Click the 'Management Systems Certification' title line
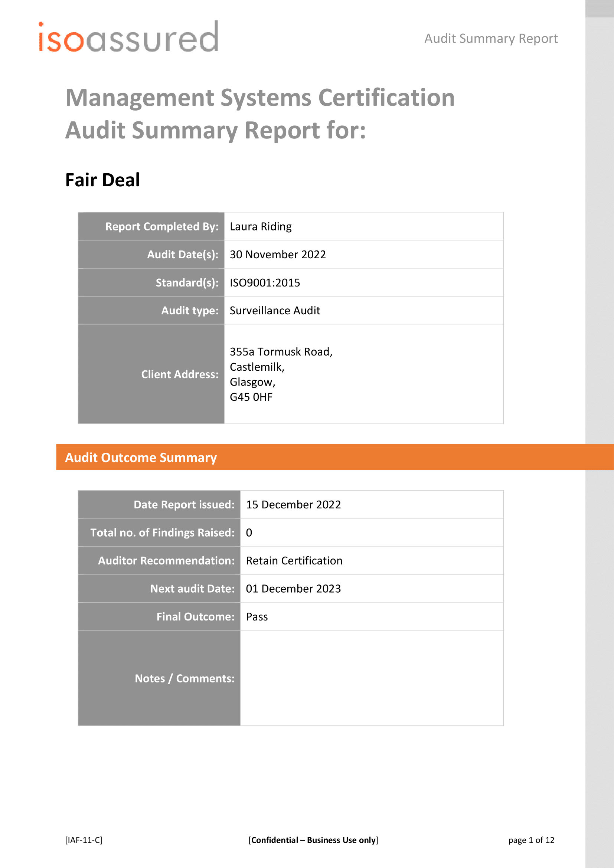Viewport: 614px width, 868px height. point(260,98)
